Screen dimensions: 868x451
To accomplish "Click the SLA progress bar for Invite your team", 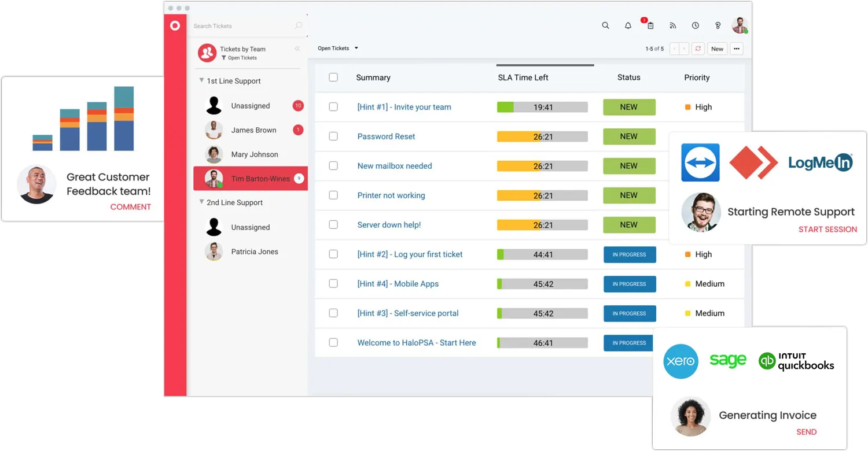I will pos(542,107).
